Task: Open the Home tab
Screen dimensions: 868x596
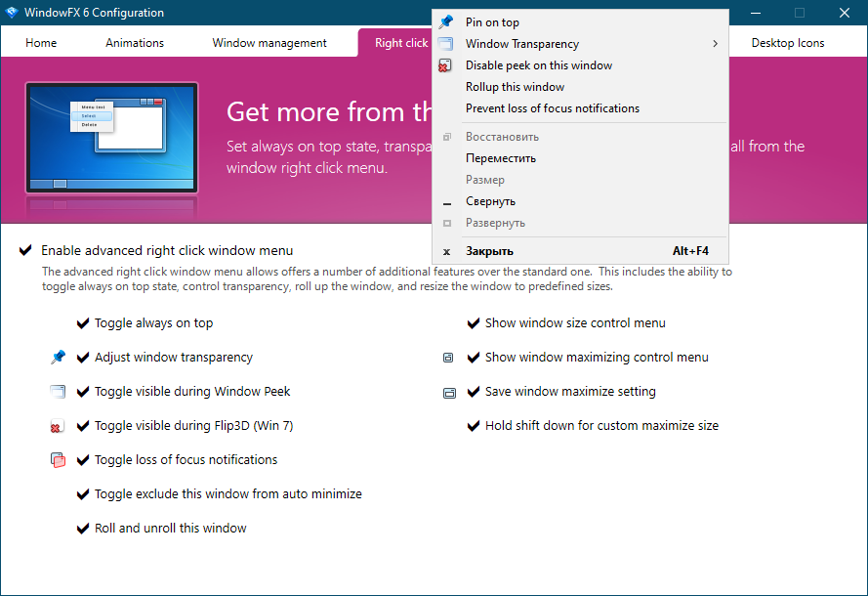Action: tap(41, 43)
